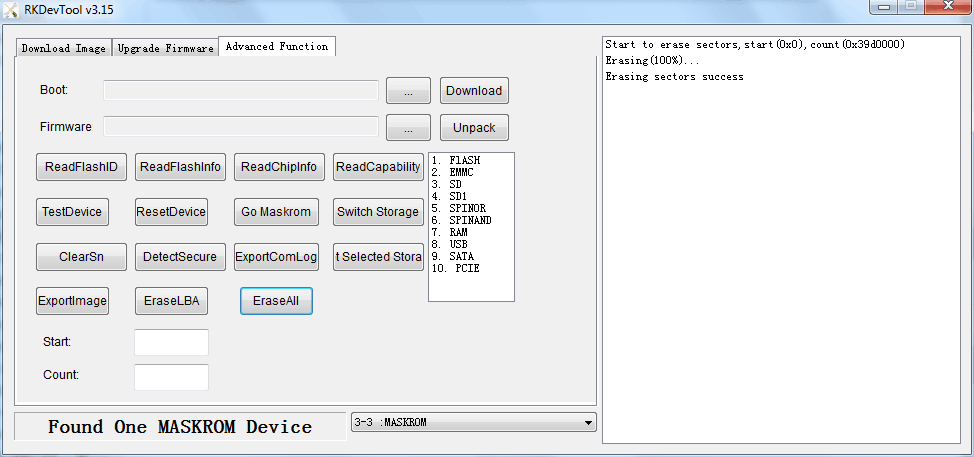Screen dimensions: 974x457
Task: Click the Unpack button
Action: point(474,128)
